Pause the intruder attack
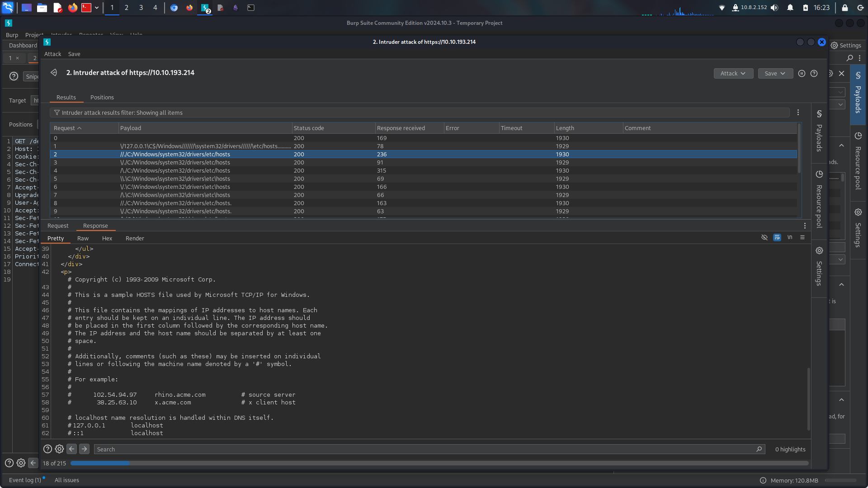The image size is (868, 488). click(x=802, y=73)
